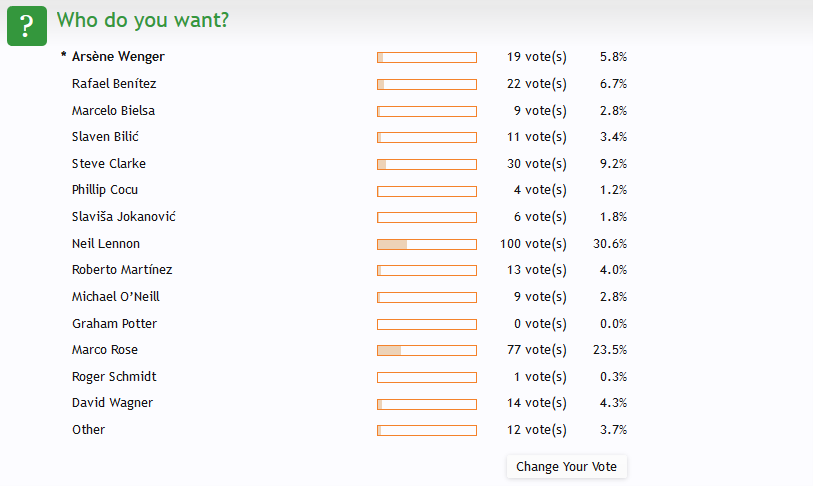
Task: Click the Slaviša Jokanović name
Action: tap(123, 217)
